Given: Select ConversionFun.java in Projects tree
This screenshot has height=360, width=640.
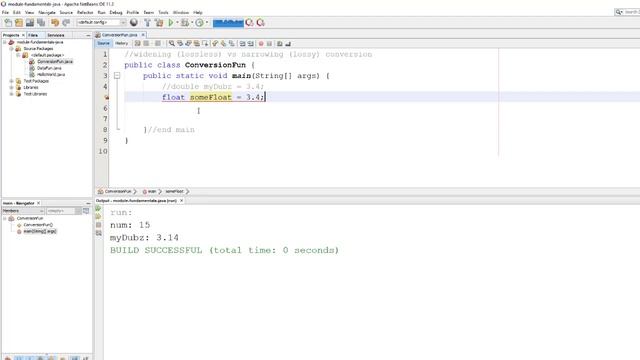Looking at the screenshot, I should click(55, 62).
